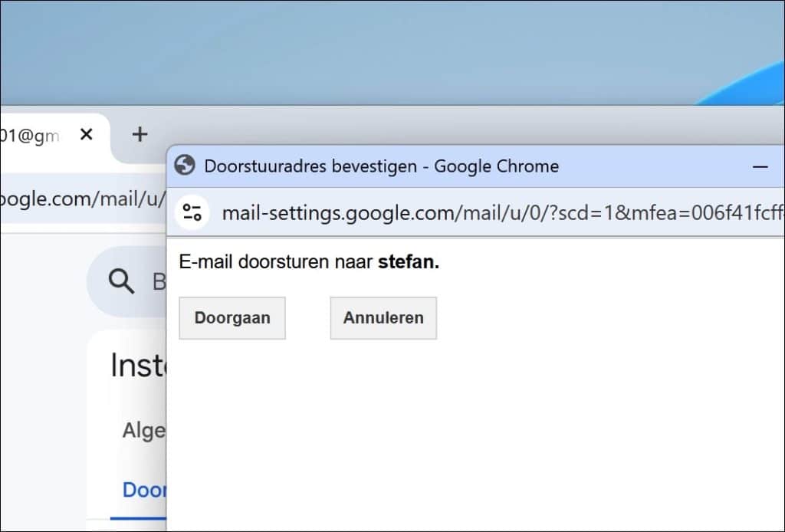Screen dimensions: 785x532
Task: Click the Inst heading in Gmail settings
Action: point(138,365)
